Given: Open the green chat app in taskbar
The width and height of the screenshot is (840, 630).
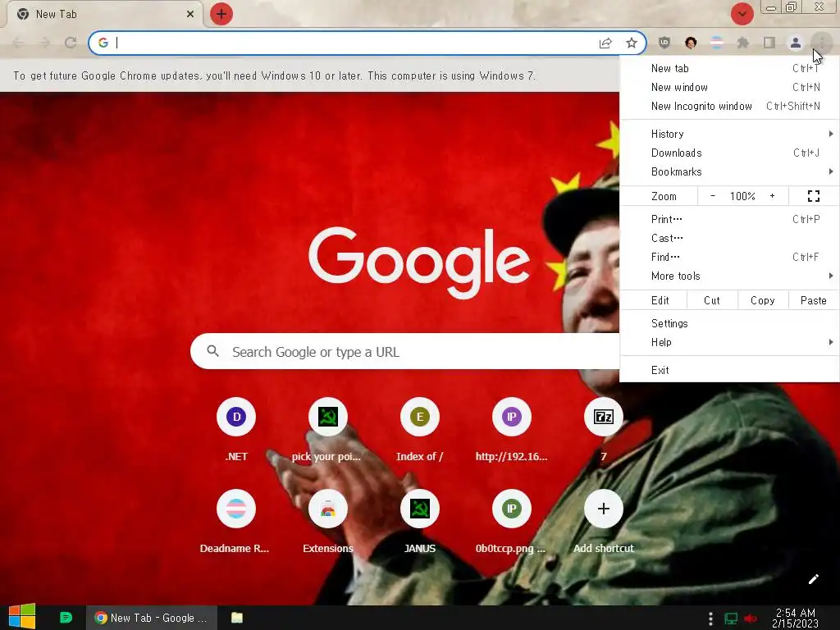Looking at the screenshot, I should click(66, 617).
